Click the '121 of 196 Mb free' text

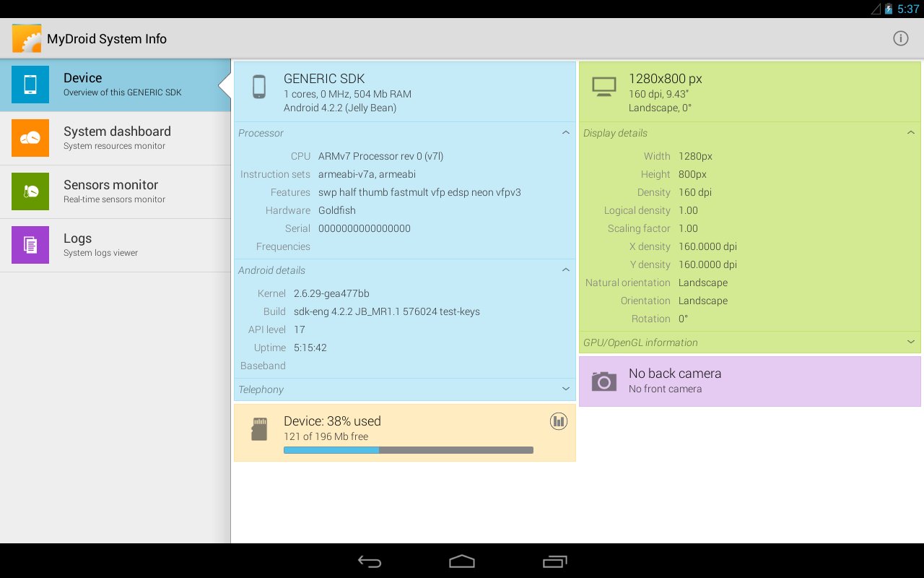[x=326, y=436]
